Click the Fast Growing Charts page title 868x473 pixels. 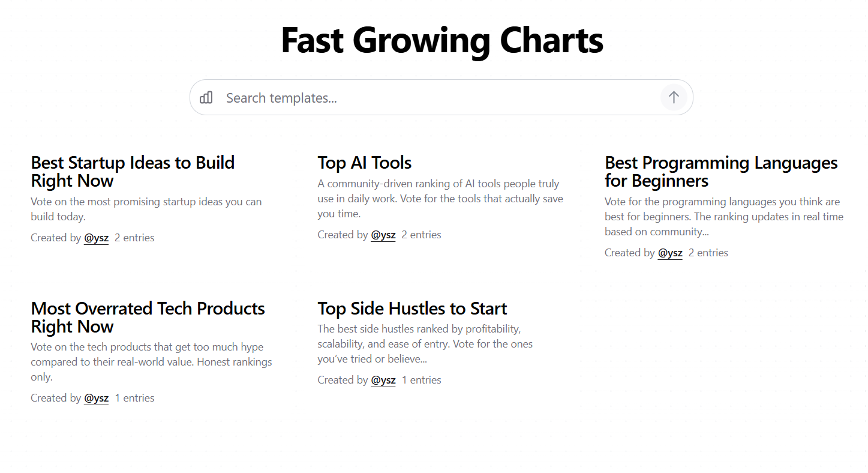[x=441, y=40]
